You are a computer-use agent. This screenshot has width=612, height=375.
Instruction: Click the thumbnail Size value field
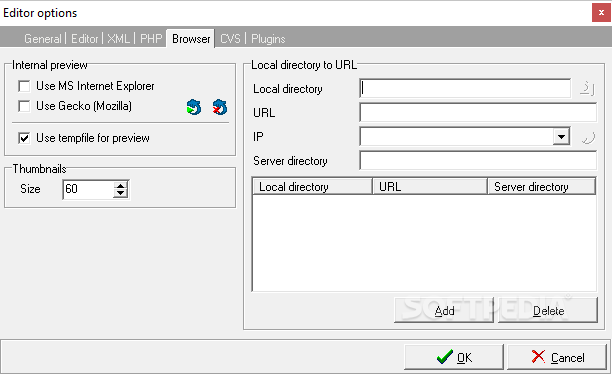[x=89, y=189]
